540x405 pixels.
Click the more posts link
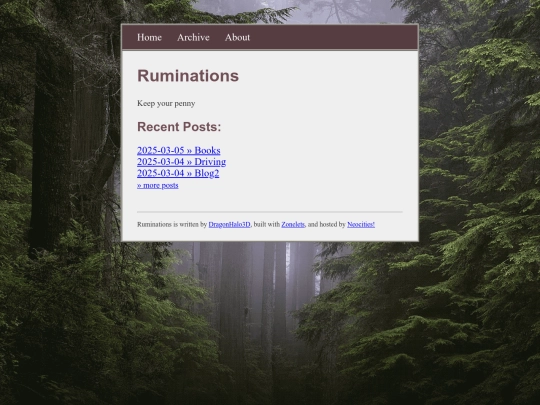158,185
